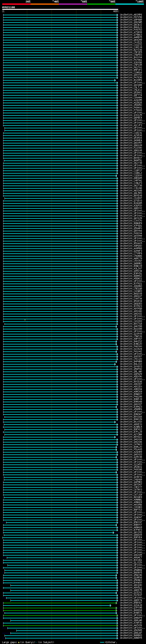Select the UniRef100_P62701 label
This screenshot has height=644, width=146.
[131, 67]
